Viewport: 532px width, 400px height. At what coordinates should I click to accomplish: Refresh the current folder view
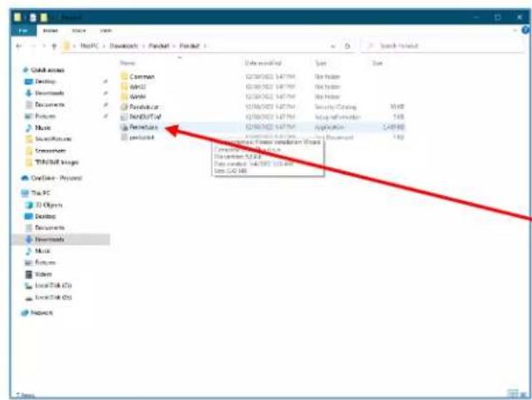[x=347, y=46]
